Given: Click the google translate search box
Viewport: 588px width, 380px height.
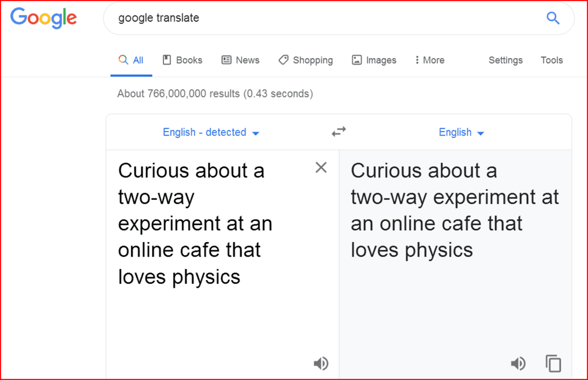Looking at the screenshot, I should coord(323,18).
